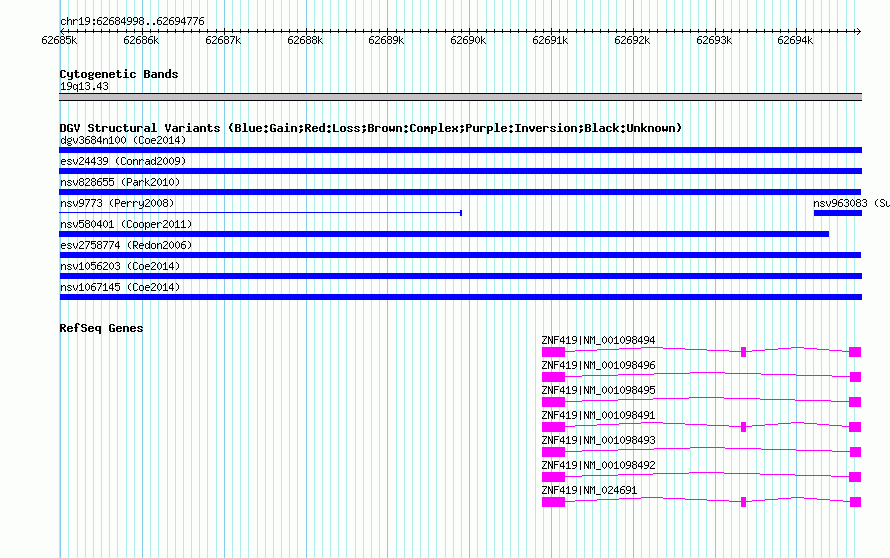
Task: Click the last exon of ZNF419|NM_001098492
Action: pos(855,477)
